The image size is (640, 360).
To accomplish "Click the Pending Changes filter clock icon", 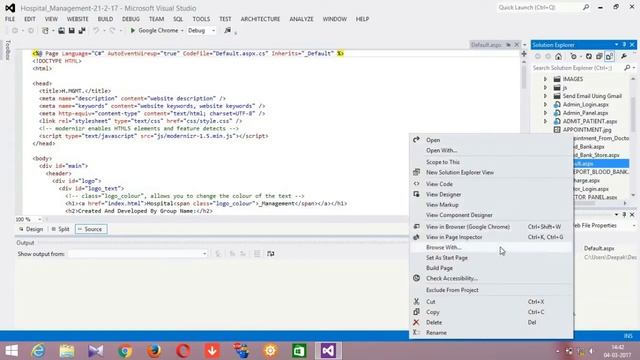I will [x=573, y=57].
